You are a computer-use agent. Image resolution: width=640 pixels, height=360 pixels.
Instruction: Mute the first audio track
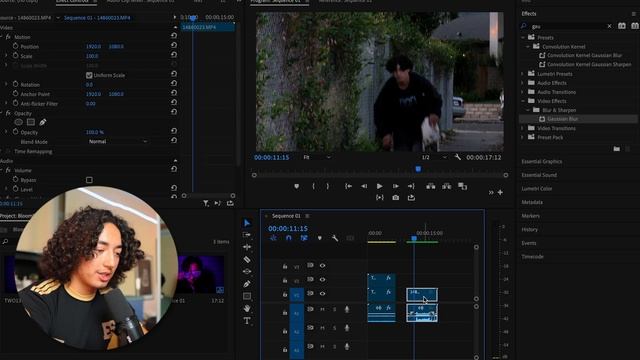pyautogui.click(x=322, y=309)
